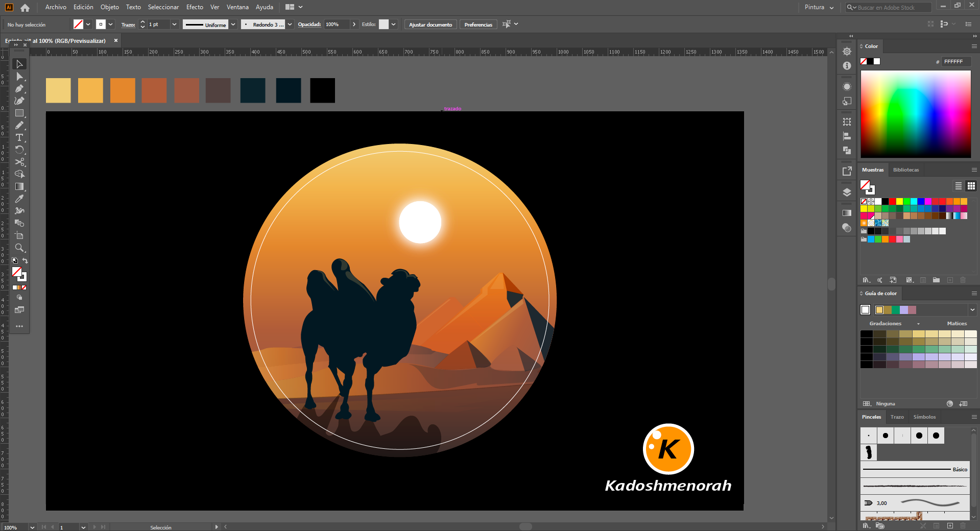The width and height of the screenshot is (980, 531).
Task: Select the Pen tool
Action: 19,88
